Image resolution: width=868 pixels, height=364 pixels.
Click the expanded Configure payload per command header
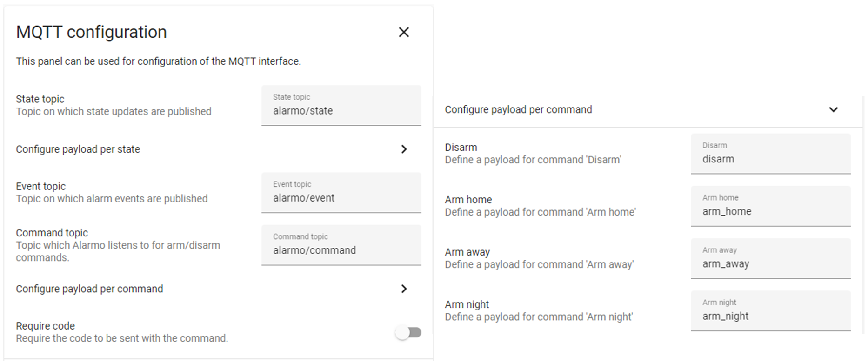pos(518,109)
